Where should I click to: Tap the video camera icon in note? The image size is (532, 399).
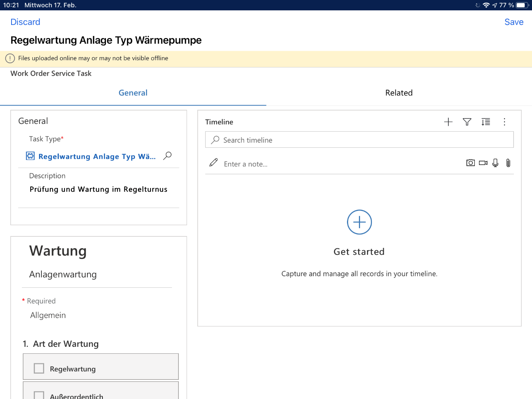click(483, 163)
